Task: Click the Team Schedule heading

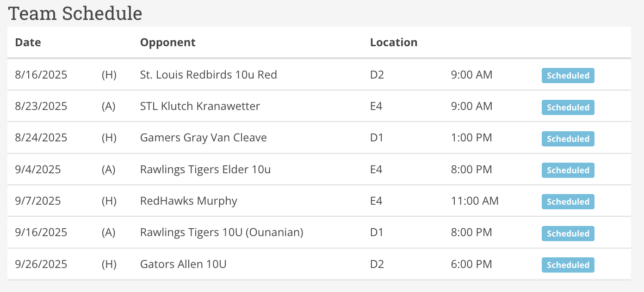Action: (75, 13)
